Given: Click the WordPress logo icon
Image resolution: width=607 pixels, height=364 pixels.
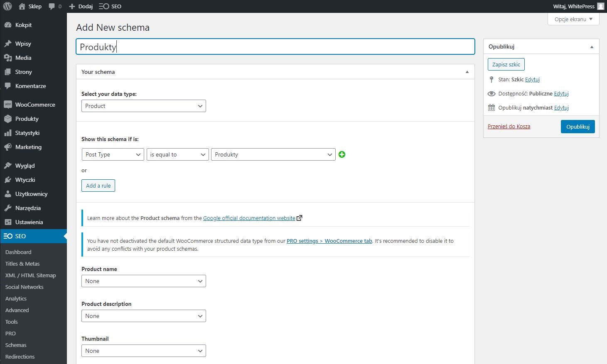Looking at the screenshot, I should [x=7, y=6].
